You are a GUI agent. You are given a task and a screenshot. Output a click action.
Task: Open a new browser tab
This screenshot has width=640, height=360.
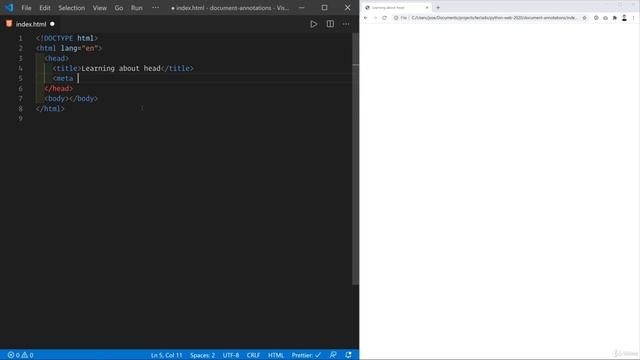pyautogui.click(x=438, y=7)
